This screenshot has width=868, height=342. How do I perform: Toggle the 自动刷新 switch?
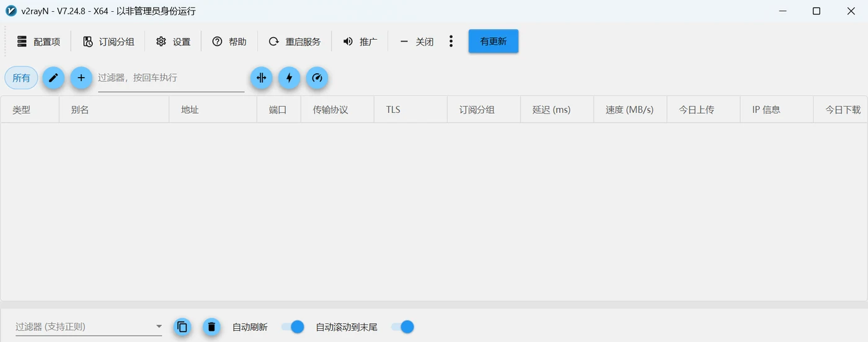pos(293,326)
